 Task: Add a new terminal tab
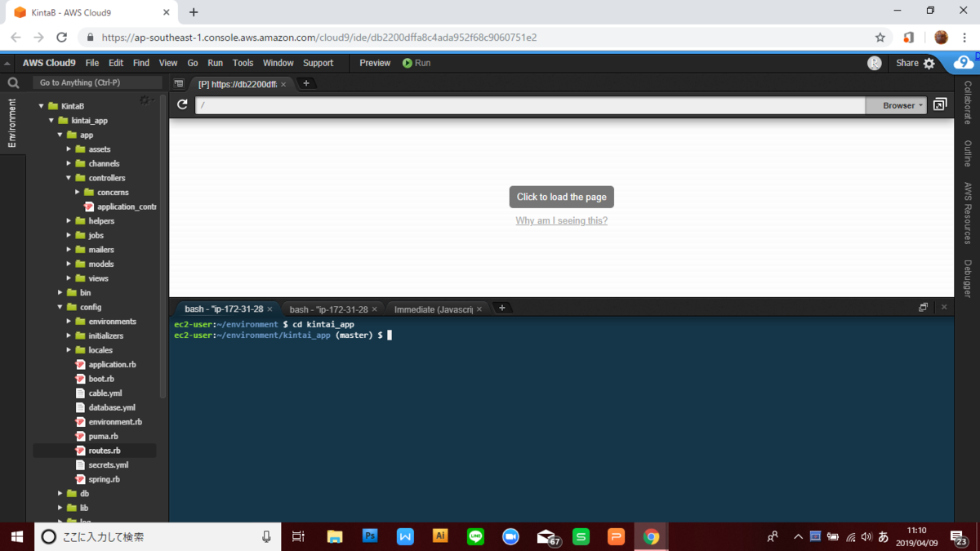tap(502, 308)
